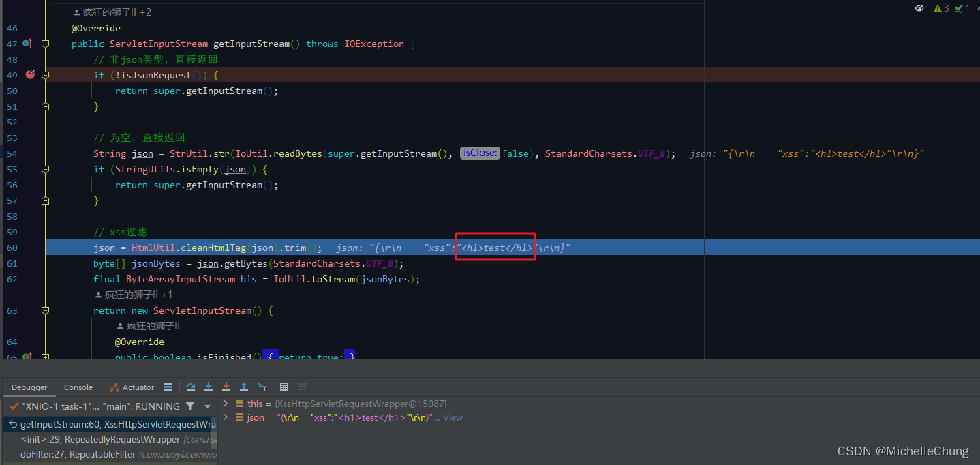Click the View link beside json value
Viewport: 980px width, 465px height.
tap(453, 417)
